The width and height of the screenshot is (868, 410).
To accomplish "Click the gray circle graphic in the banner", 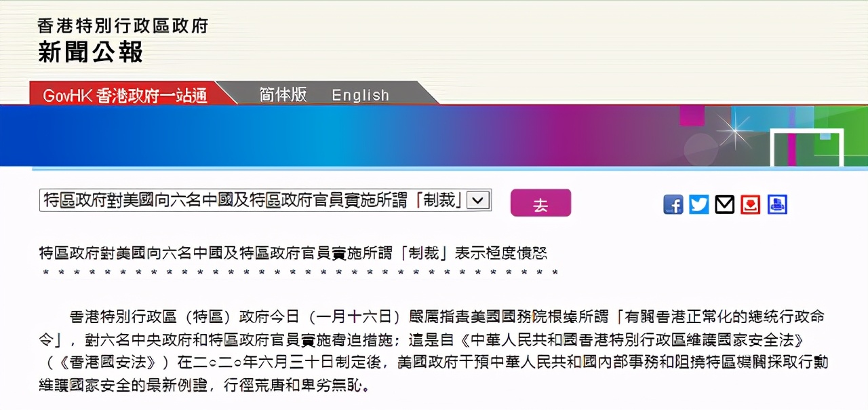I will (x=701, y=149).
